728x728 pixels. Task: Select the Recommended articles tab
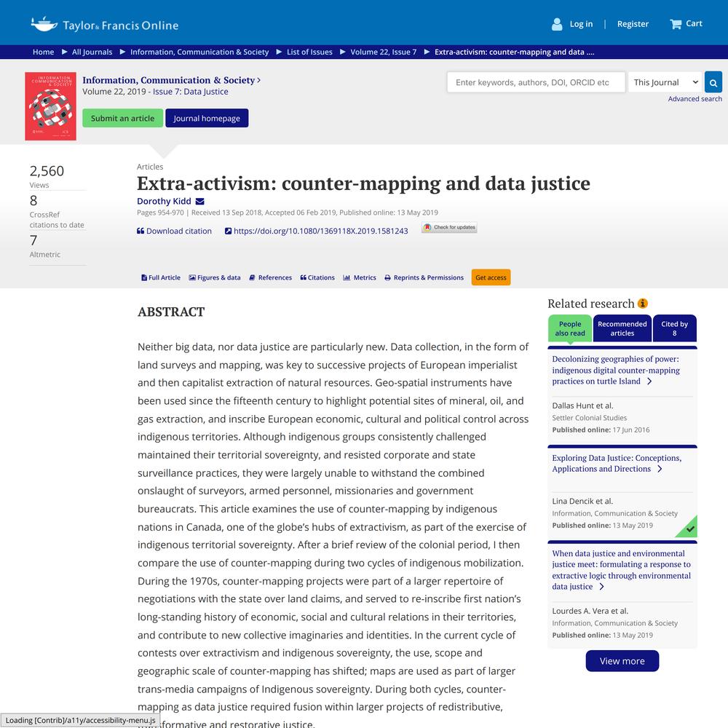point(622,328)
